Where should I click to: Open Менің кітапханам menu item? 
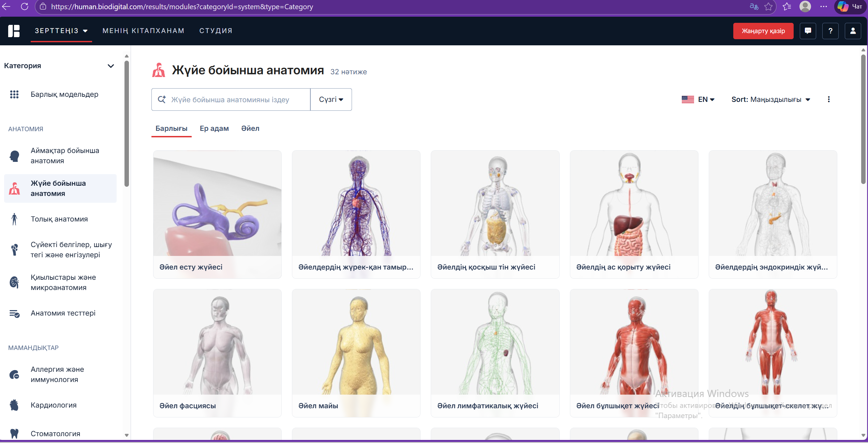tap(143, 31)
